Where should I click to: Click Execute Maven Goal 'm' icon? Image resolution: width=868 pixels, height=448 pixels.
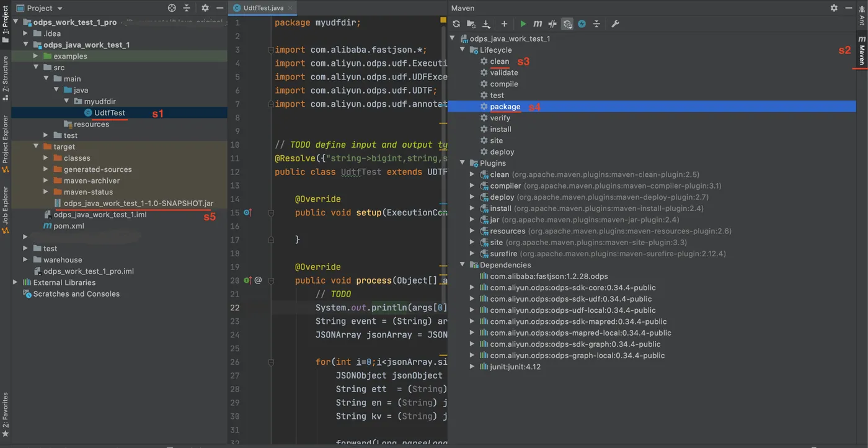538,24
